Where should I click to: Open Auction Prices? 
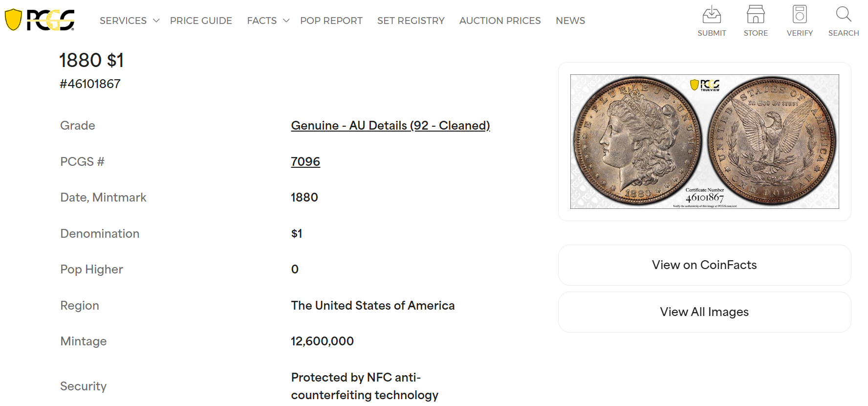500,21
